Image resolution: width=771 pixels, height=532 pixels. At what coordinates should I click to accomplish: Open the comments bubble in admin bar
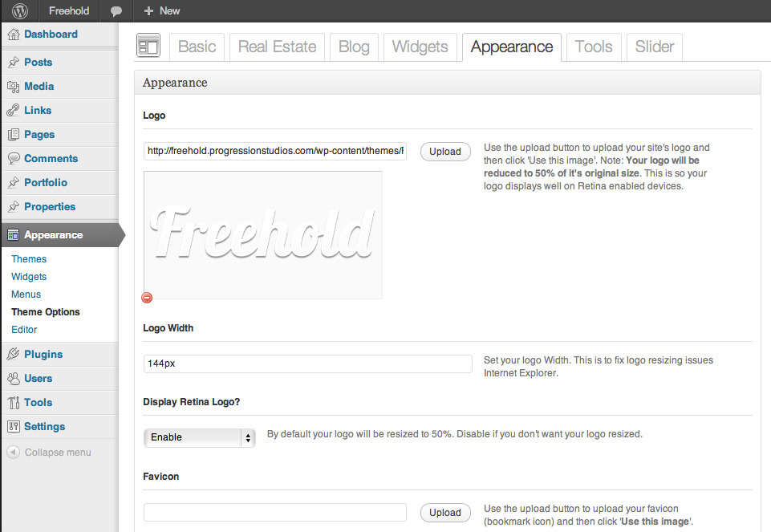pos(116,10)
